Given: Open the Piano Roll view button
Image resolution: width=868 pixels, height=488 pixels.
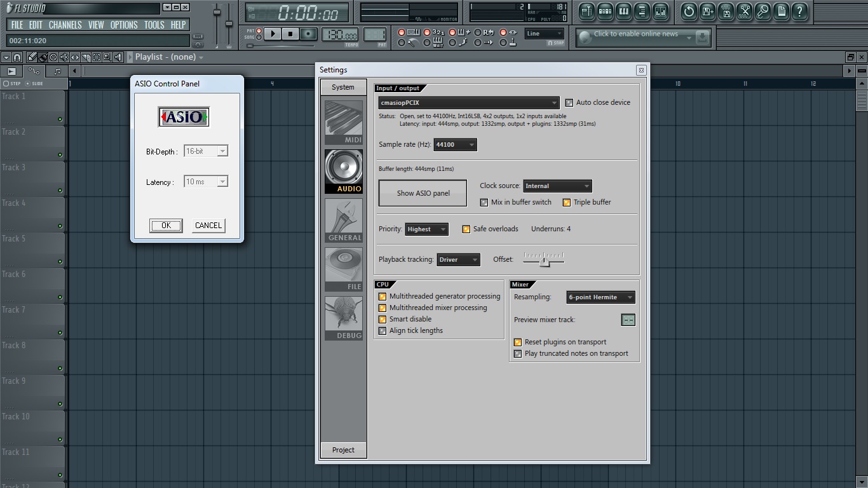Looking at the screenshot, I should click(623, 11).
